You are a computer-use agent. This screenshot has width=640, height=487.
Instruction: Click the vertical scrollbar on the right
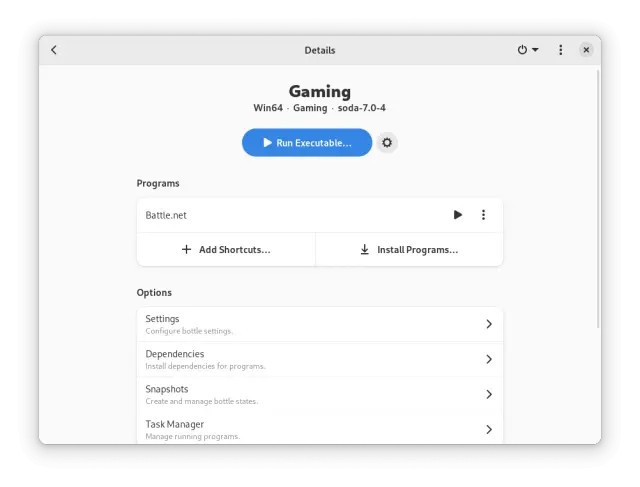tap(598, 199)
